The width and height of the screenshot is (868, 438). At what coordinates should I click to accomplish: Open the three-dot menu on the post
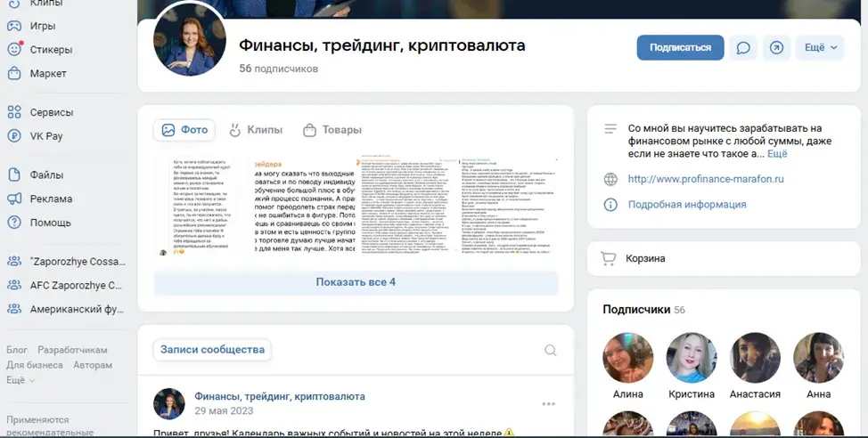549,403
